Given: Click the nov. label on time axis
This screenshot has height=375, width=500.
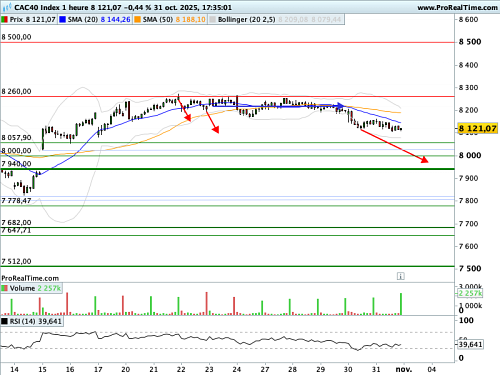Looking at the screenshot, I should point(404,369).
